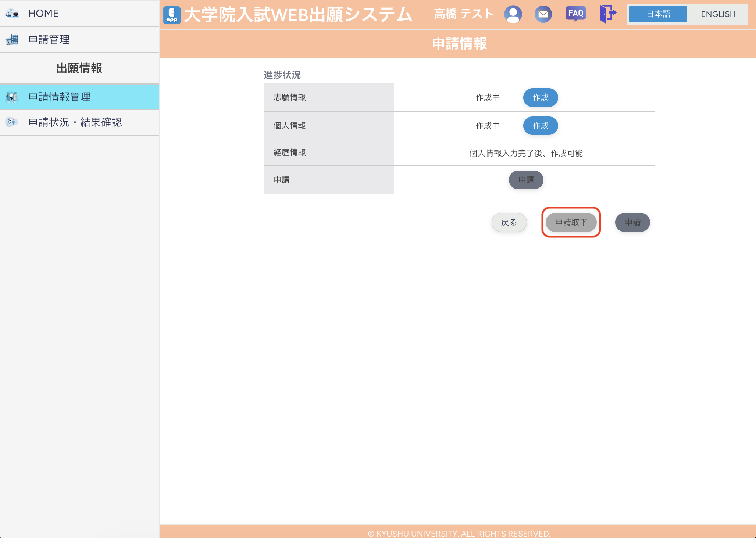Click the logout door icon

point(607,14)
